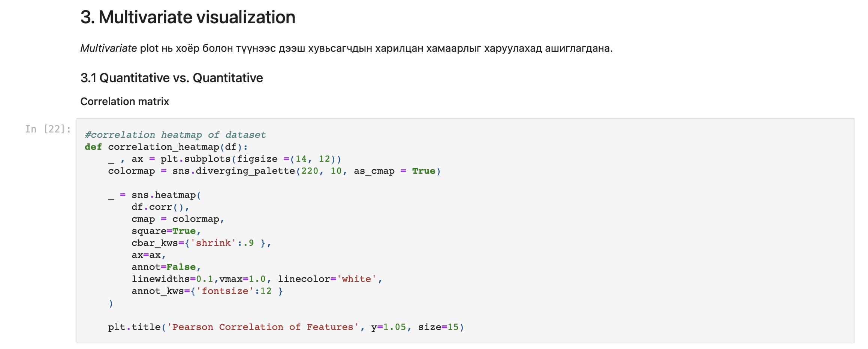
Task: Click the "True" keyword after as_cmap
Action: click(x=424, y=171)
